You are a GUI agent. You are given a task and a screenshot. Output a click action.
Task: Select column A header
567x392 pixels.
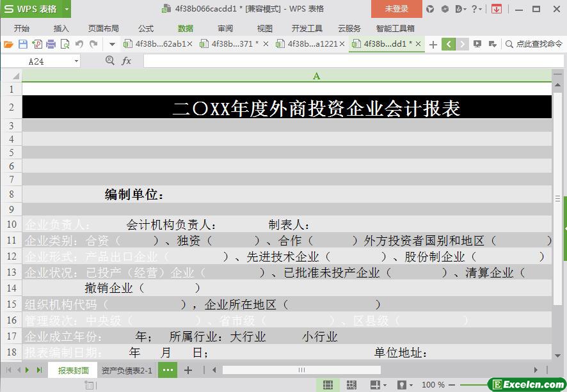pos(287,76)
